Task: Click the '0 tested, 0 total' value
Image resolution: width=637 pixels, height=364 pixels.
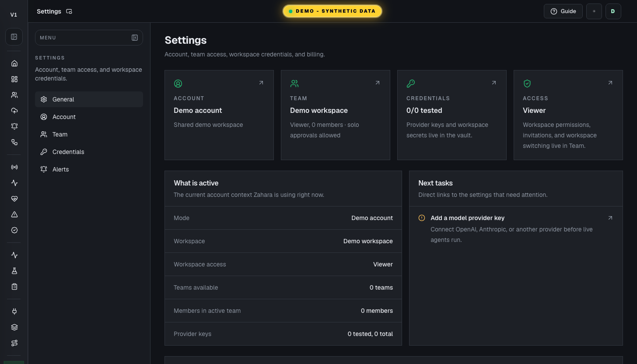Action: pos(370,334)
